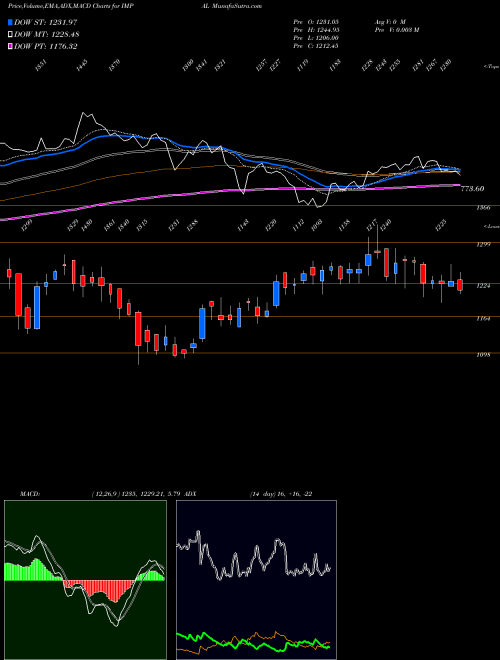Click the ADX panel heading
This screenshot has width=500, height=660.
pyautogui.click(x=190, y=494)
